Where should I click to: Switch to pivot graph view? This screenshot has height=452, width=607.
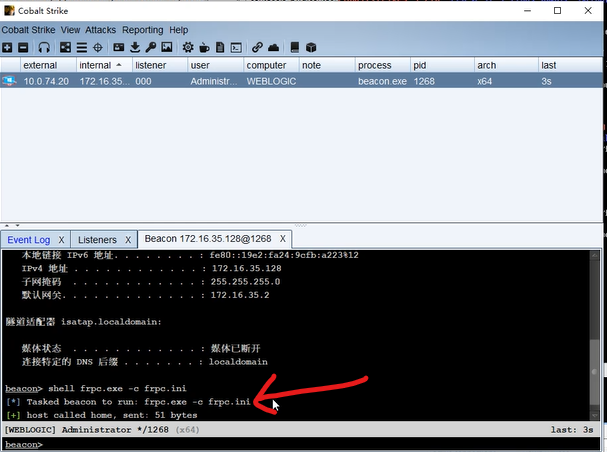(65, 48)
